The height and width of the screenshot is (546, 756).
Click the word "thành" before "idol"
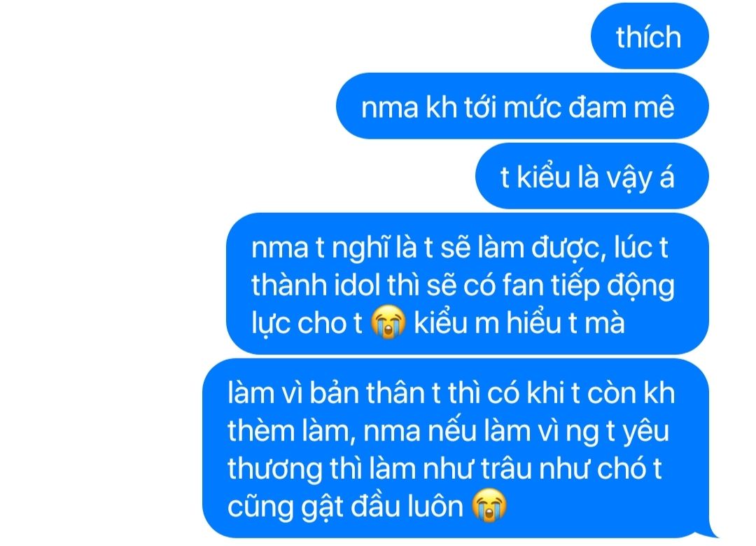coord(288,286)
